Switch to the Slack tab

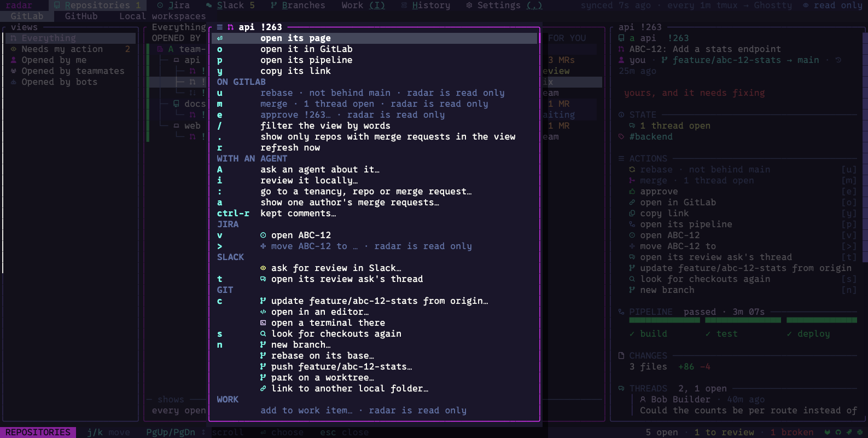(x=230, y=5)
